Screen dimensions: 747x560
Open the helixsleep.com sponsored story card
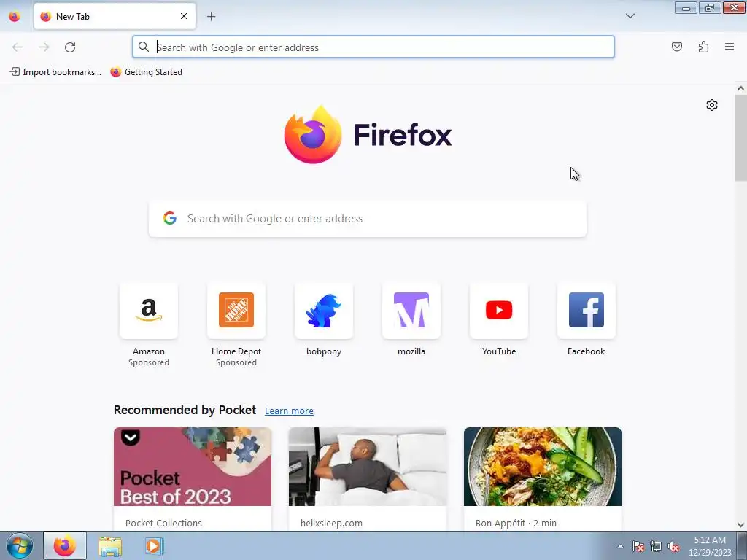(368, 479)
